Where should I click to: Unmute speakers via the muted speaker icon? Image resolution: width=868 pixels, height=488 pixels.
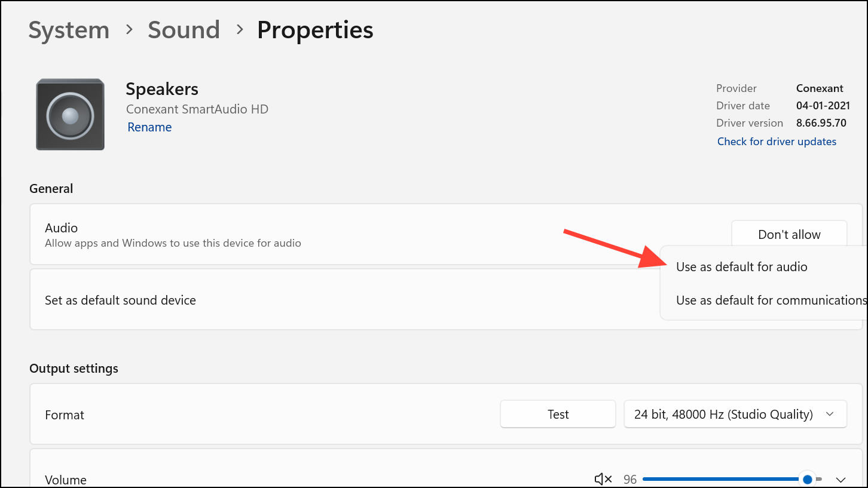point(603,479)
